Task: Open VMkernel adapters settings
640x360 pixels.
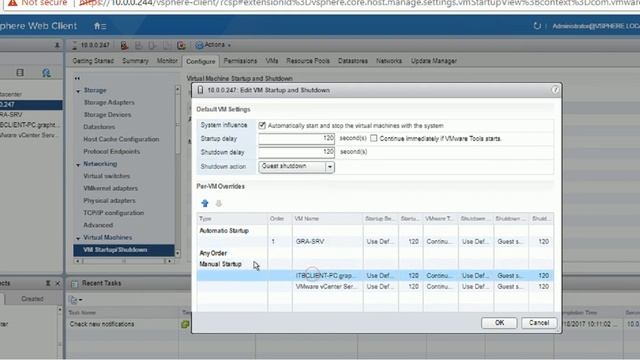Action: (x=110, y=188)
